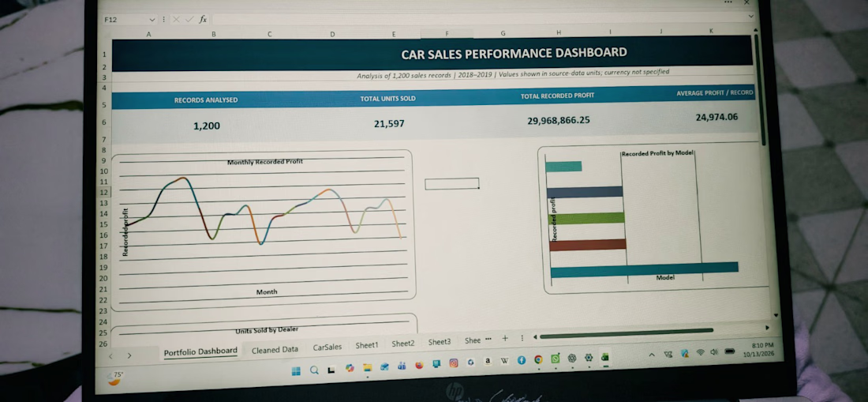This screenshot has height=402, width=868.
Task: Click the units sold value 21,597
Action: pos(388,124)
